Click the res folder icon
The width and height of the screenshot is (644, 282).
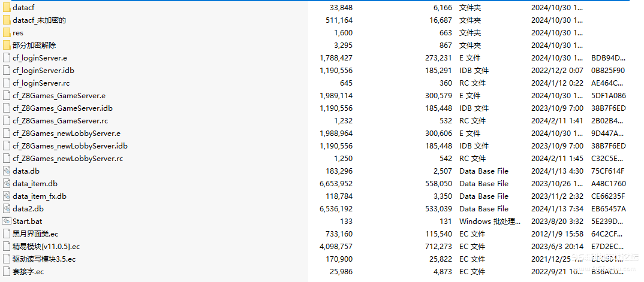point(7,33)
